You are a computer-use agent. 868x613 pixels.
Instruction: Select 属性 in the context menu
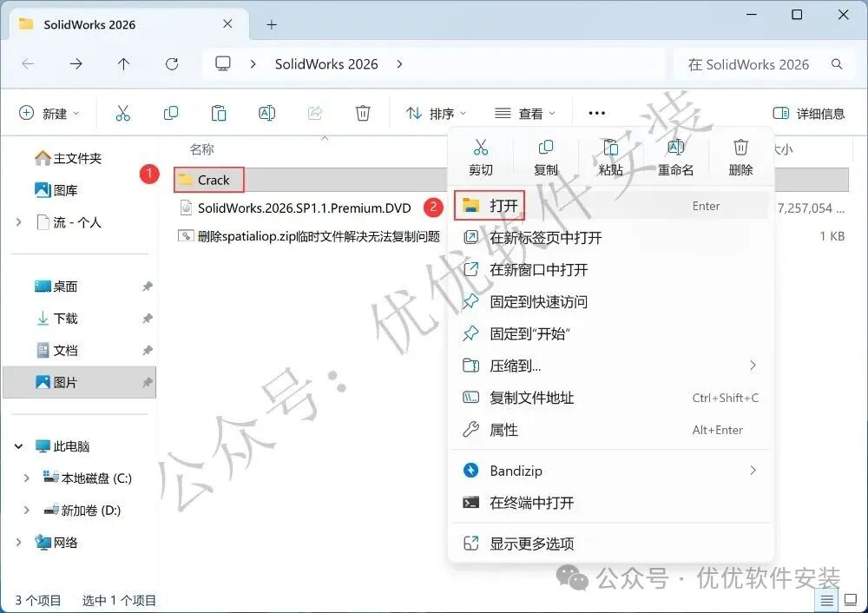pos(610,431)
